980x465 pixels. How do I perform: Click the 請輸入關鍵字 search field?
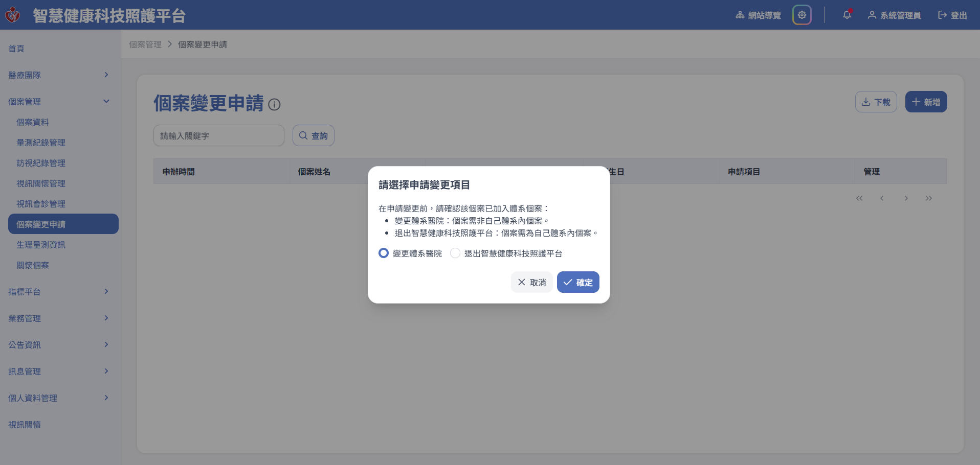pos(218,136)
